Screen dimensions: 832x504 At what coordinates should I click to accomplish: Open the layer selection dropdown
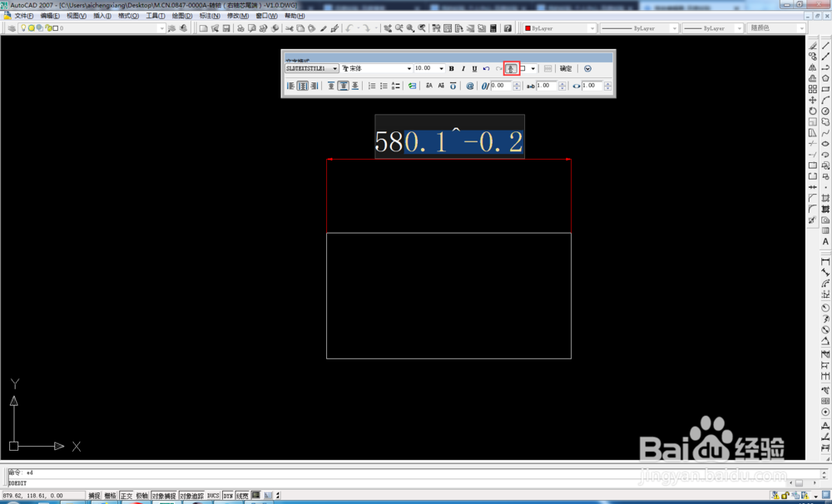[x=93, y=28]
